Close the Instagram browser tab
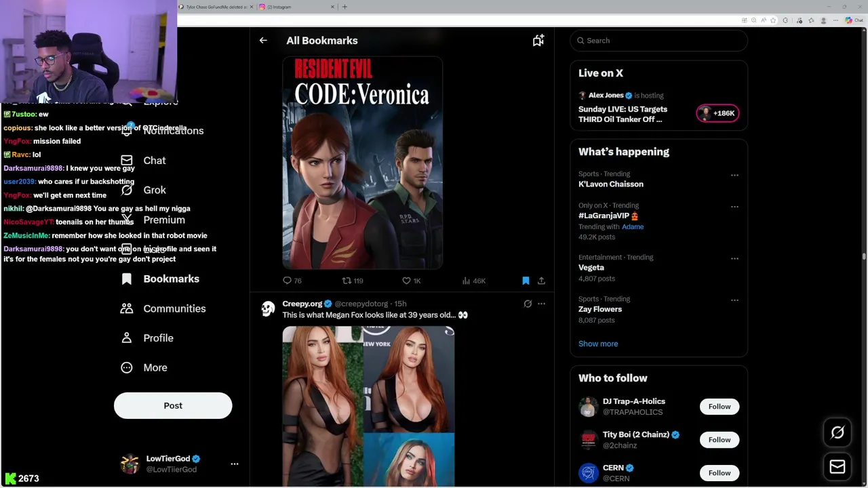Screen dimensions: 868x488 point(332,7)
